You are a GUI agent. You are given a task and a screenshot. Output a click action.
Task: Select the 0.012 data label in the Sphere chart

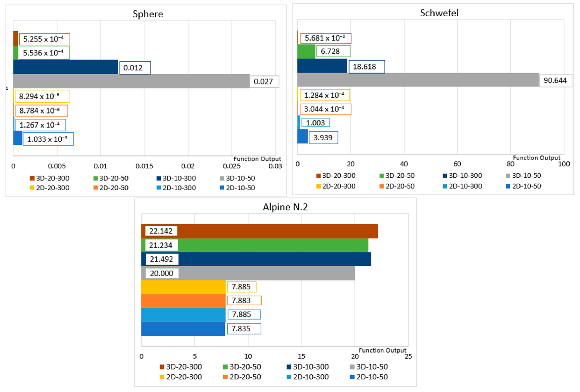coord(135,68)
